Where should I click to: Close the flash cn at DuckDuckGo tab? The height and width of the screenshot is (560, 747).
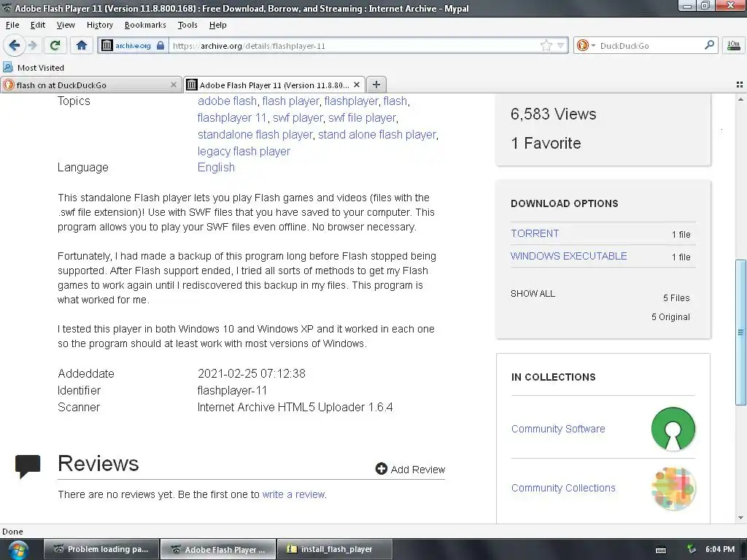pos(174,85)
